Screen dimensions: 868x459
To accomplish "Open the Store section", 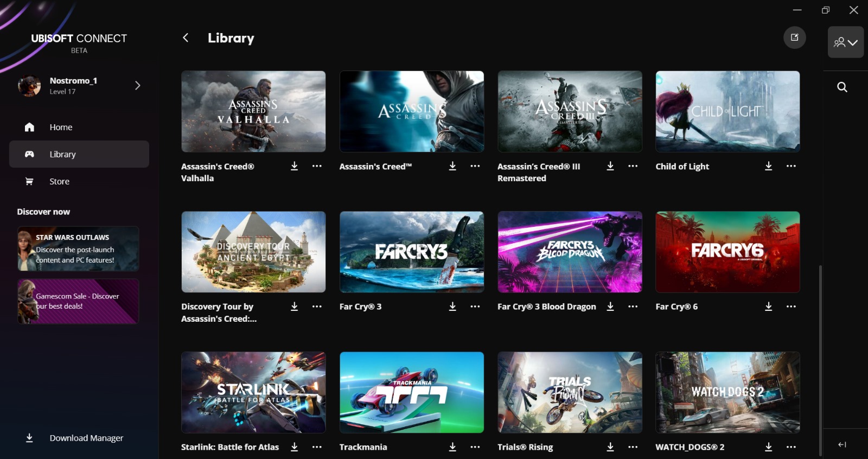I will tap(79, 181).
